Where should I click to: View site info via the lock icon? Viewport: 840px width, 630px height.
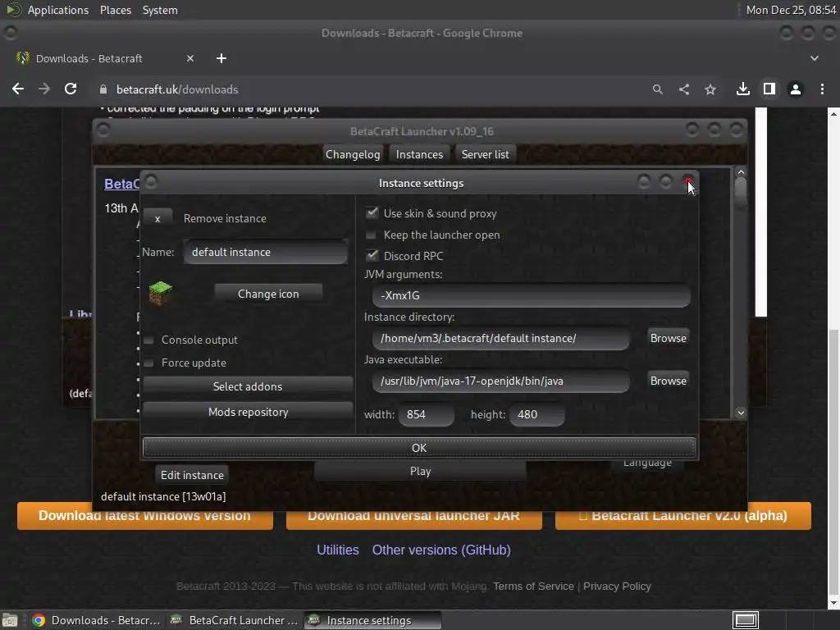(103, 89)
